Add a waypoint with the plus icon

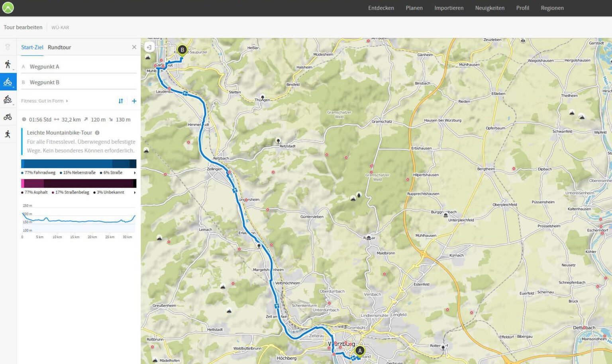coord(134,101)
